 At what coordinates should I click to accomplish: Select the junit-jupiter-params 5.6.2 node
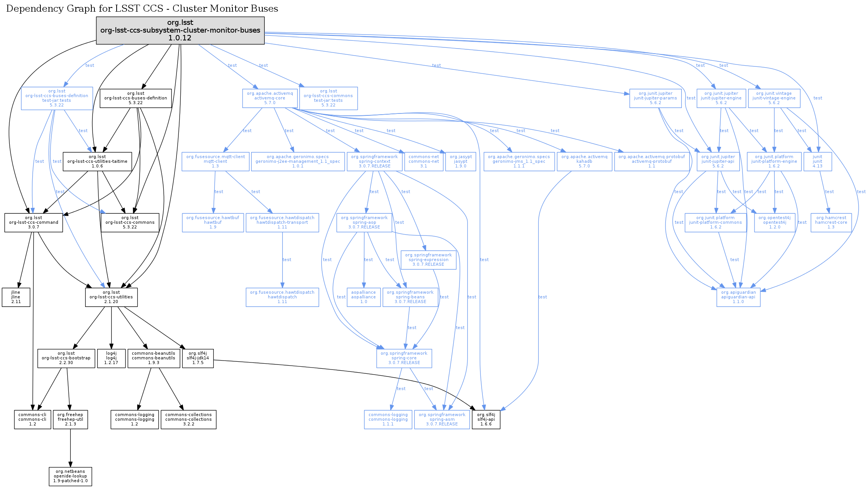pos(655,98)
